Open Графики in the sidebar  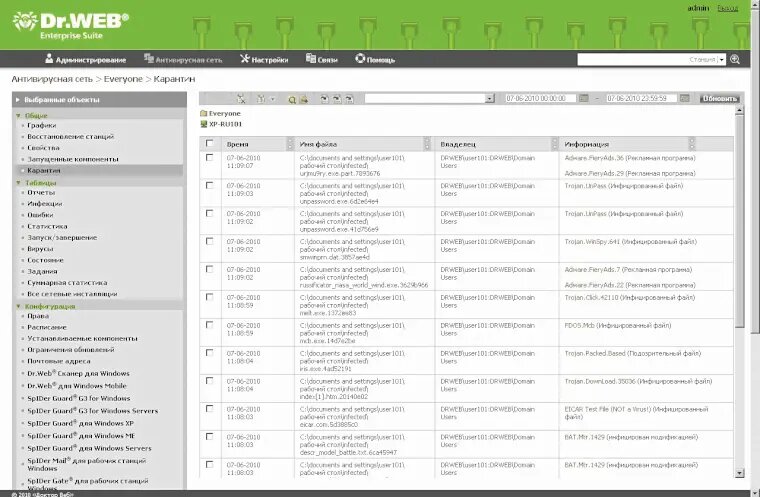(42, 125)
